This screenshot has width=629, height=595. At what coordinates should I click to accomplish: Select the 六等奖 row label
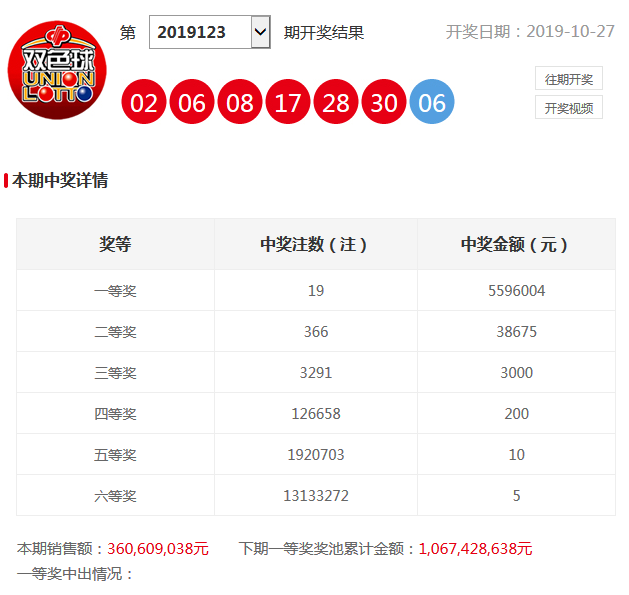(x=115, y=495)
